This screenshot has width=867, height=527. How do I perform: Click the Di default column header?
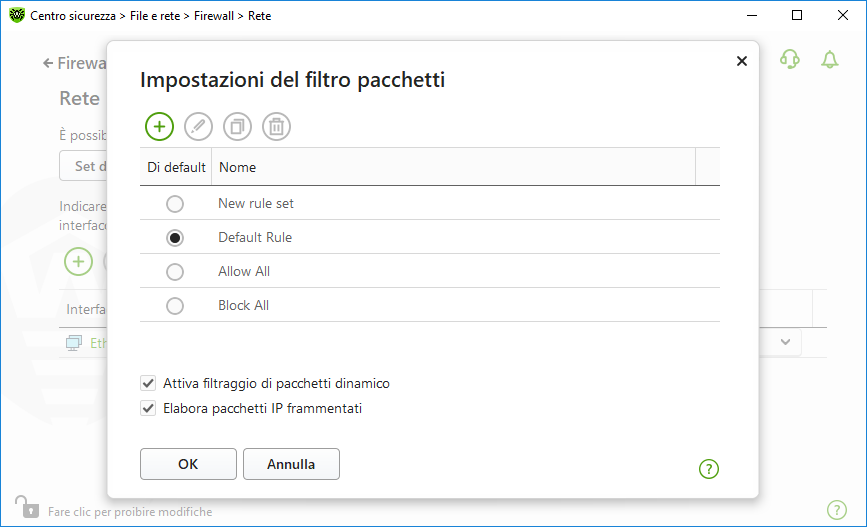pyautogui.click(x=176, y=167)
